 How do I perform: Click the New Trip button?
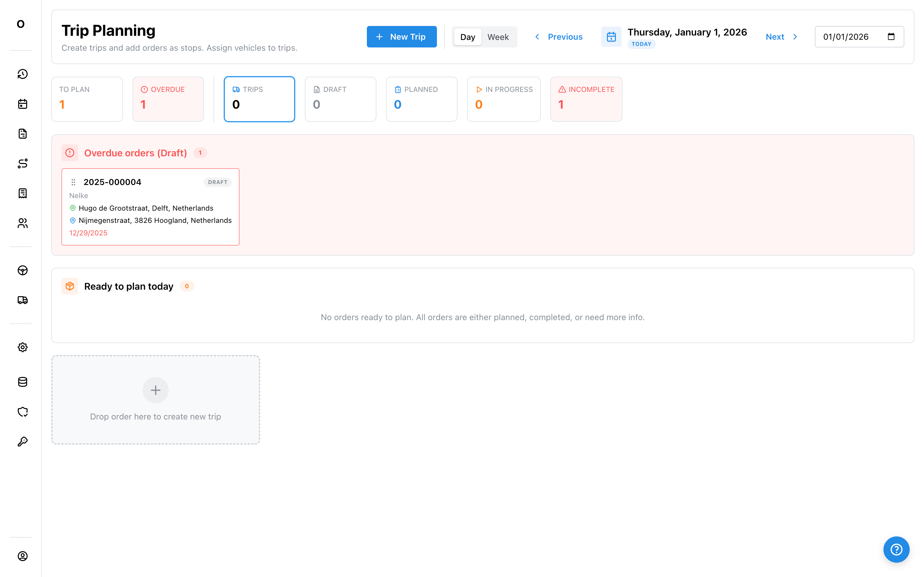401,37
